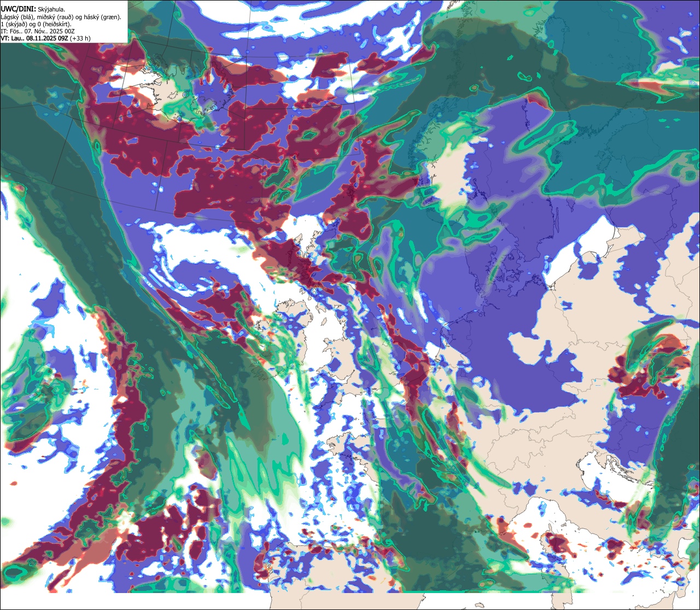Click the legend text '0 (heiðskírt).'

(x=54, y=25)
